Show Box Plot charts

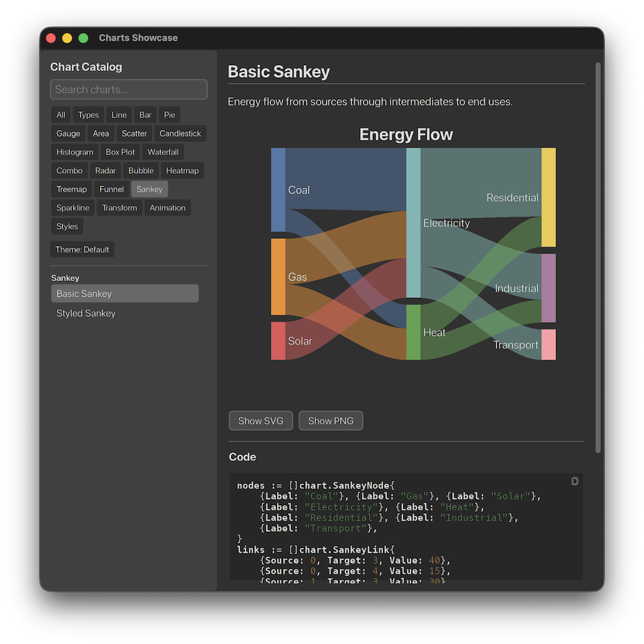[120, 152]
